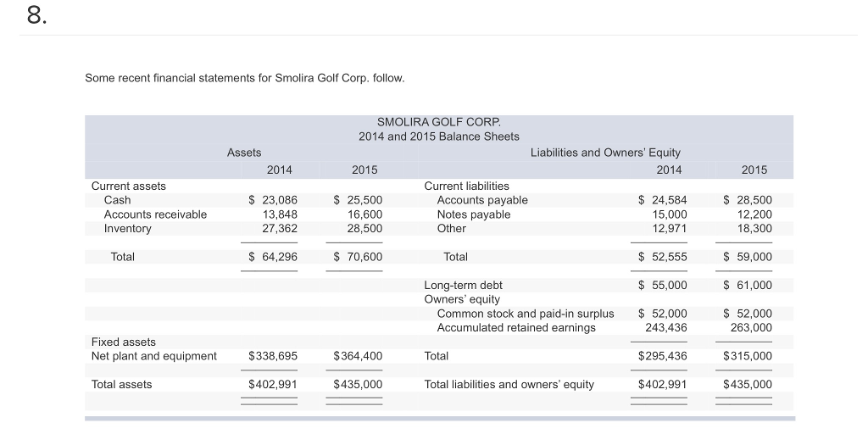
Task: Select accounts payable value $24,584
Action: click(663, 200)
